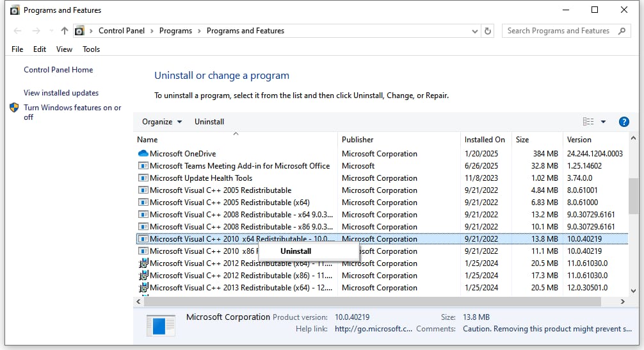Click the change-your-view icon in toolbar
This screenshot has height=350, width=644.
pyautogui.click(x=588, y=122)
